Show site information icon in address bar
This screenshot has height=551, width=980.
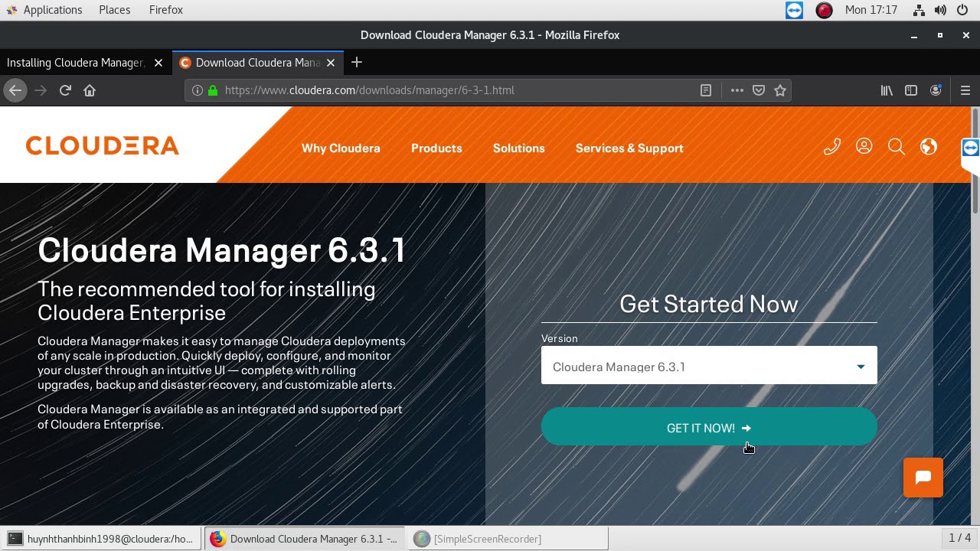pos(197,90)
